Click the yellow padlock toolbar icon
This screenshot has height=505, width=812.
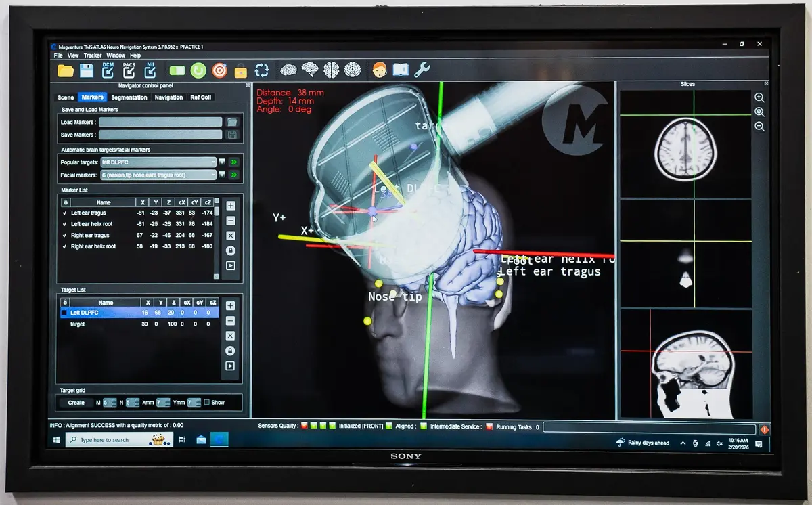tap(240, 70)
